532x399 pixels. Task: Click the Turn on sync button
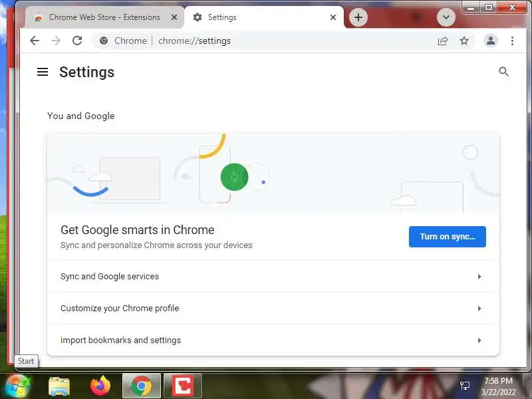447,237
